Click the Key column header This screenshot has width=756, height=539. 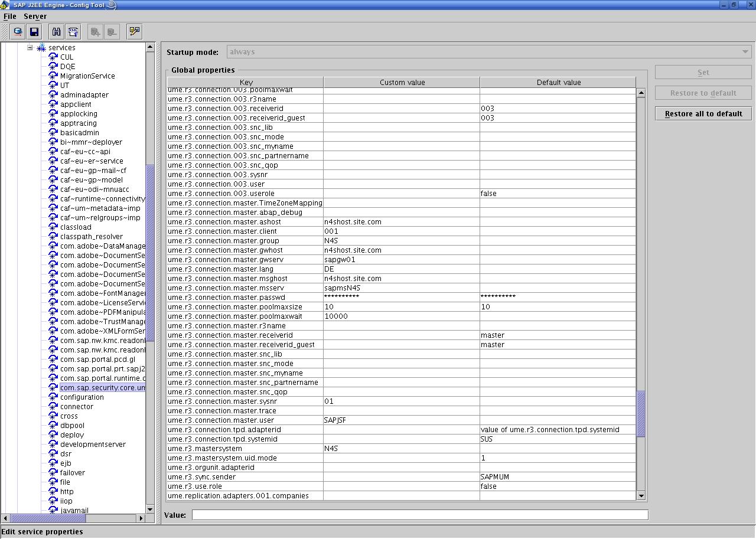[x=246, y=83]
